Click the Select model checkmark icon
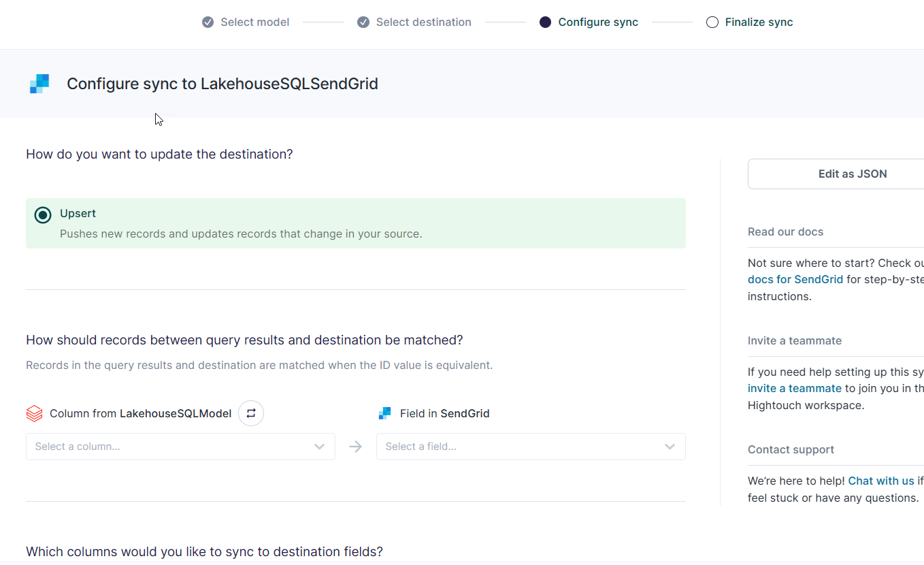 pos(208,22)
